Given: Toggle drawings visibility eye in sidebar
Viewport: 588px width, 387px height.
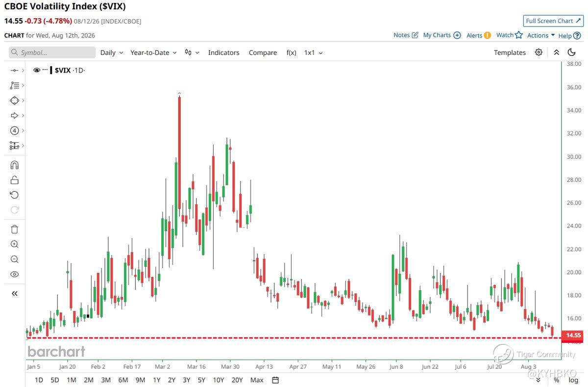Looking at the screenshot, I should coord(14,275).
